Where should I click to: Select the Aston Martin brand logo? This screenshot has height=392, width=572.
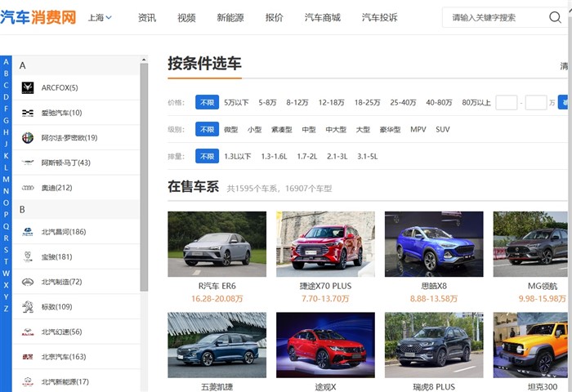[x=28, y=163]
